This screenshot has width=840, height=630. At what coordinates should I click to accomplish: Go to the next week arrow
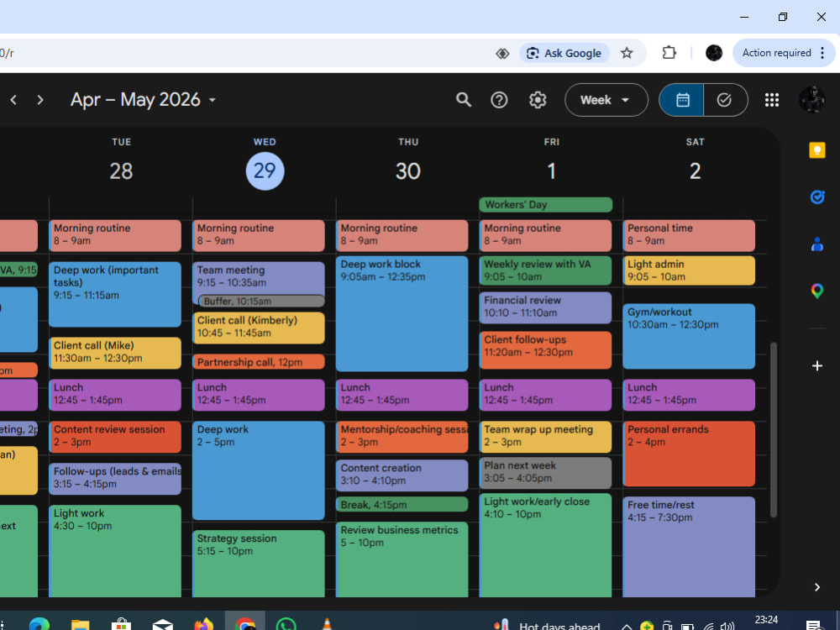[x=40, y=100]
